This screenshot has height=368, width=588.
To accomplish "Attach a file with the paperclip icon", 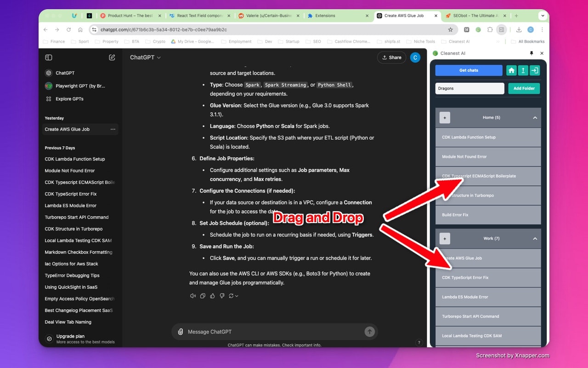I will (x=181, y=332).
